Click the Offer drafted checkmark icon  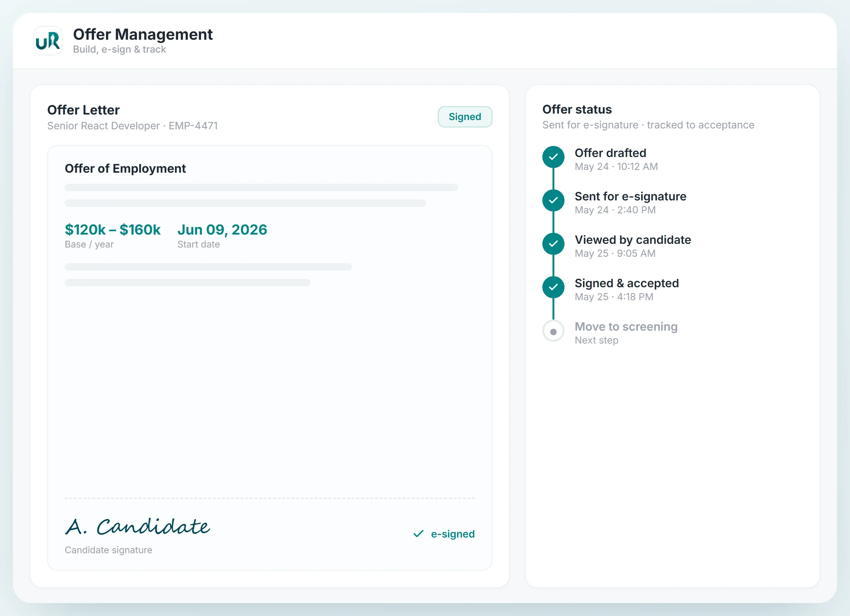553,157
